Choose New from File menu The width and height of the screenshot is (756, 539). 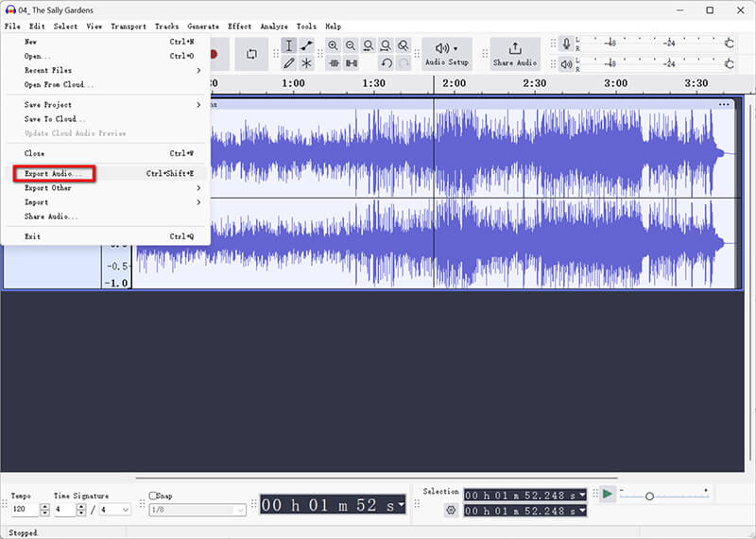(111, 42)
